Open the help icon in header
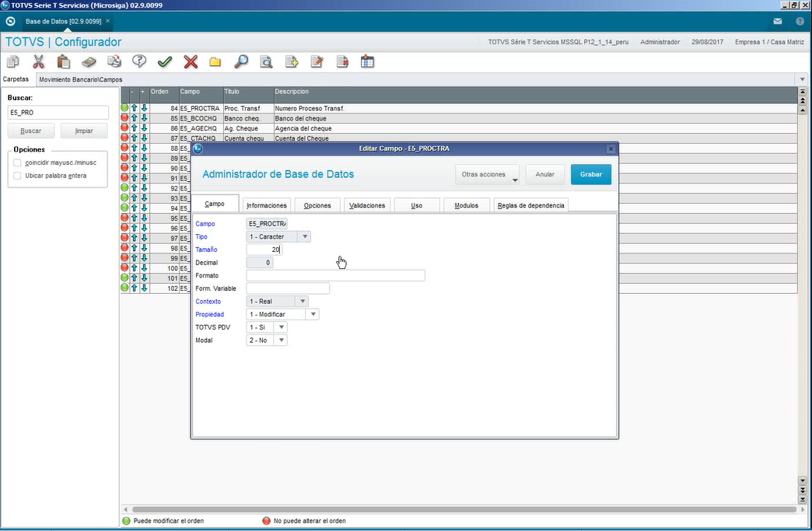The height and width of the screenshot is (531, 812). 800,21
